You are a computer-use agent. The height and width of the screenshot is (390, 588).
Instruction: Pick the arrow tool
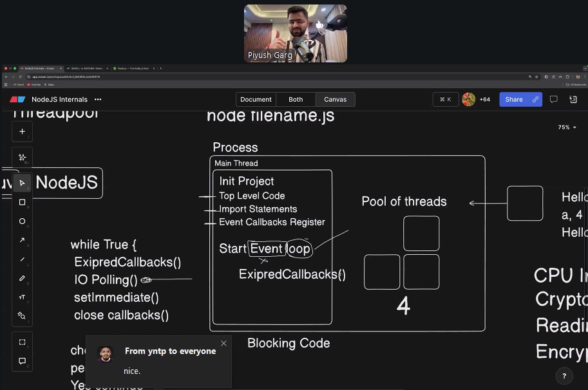click(x=22, y=239)
